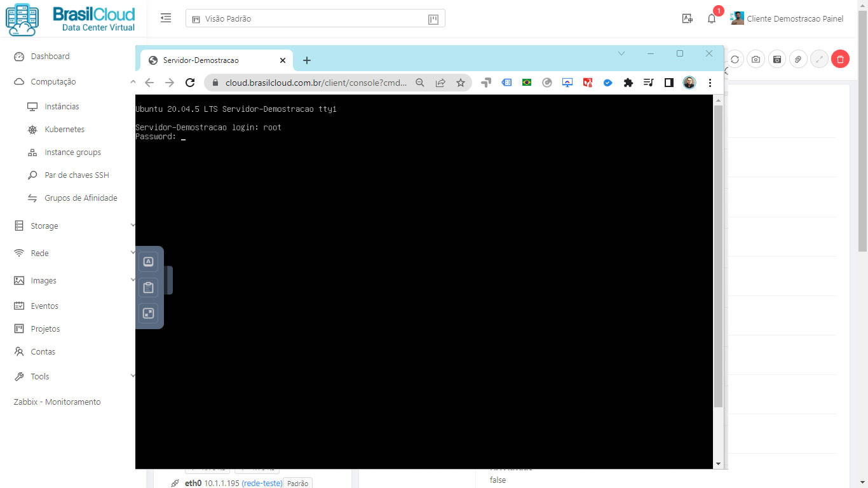Viewport: 868px width, 488px height.
Task: Collapse the sidebar with the menu fold icon
Action: (166, 18)
